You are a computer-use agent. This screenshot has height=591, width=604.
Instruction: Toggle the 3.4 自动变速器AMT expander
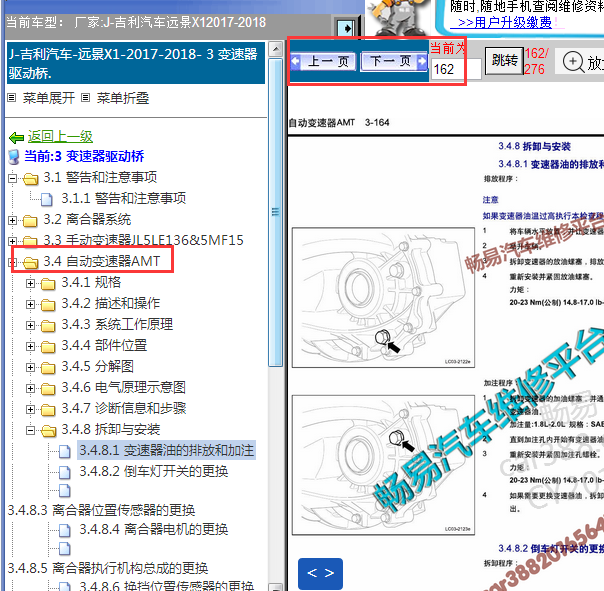click(12, 262)
